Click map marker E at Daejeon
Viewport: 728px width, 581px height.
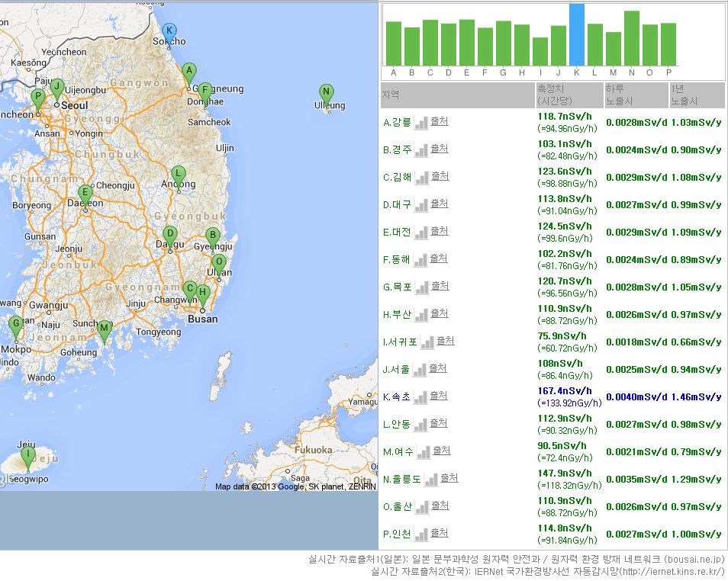85,194
